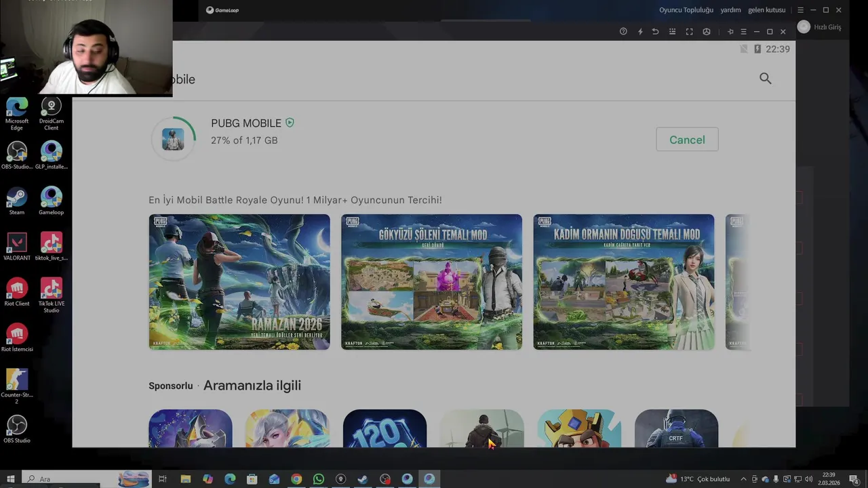Open the taskbar clock and date
868x488 pixels.
(829, 479)
